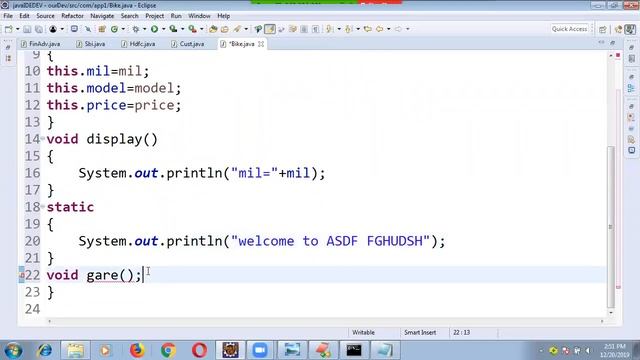This screenshot has height=360, width=640.
Task: Open the command prompt taskbar icon
Action: coord(354,350)
